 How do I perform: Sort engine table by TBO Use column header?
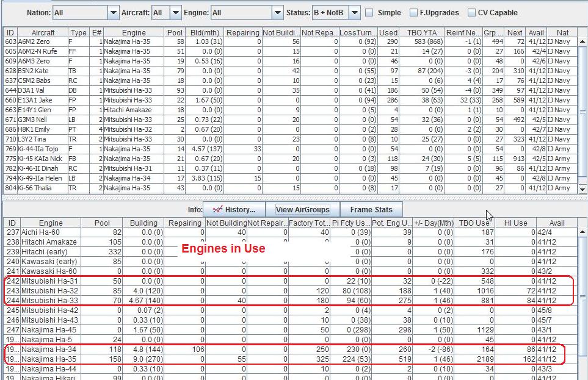tap(474, 223)
